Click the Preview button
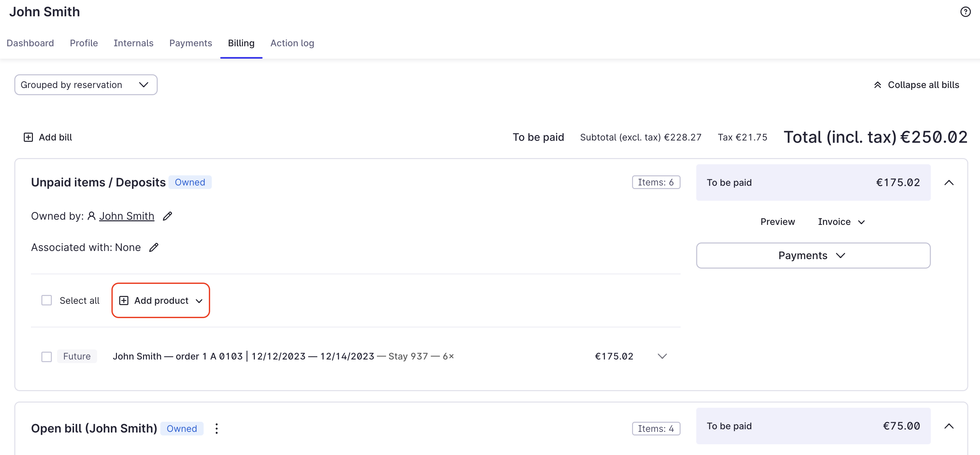980x455 pixels. (x=777, y=222)
